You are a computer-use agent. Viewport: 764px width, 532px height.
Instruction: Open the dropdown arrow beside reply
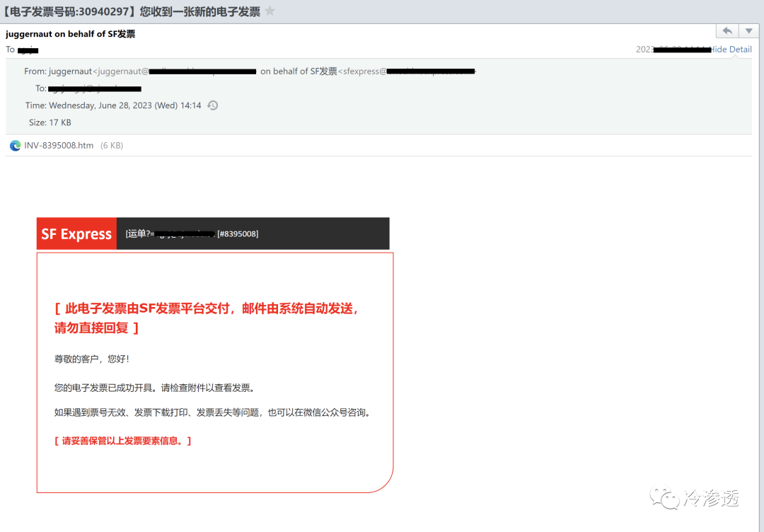pyautogui.click(x=749, y=31)
